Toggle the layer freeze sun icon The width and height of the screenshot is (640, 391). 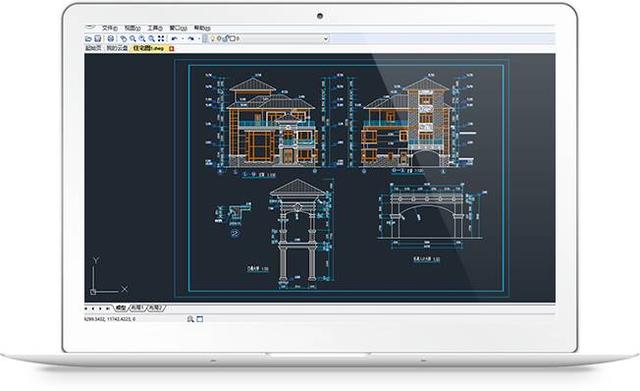tap(219, 39)
